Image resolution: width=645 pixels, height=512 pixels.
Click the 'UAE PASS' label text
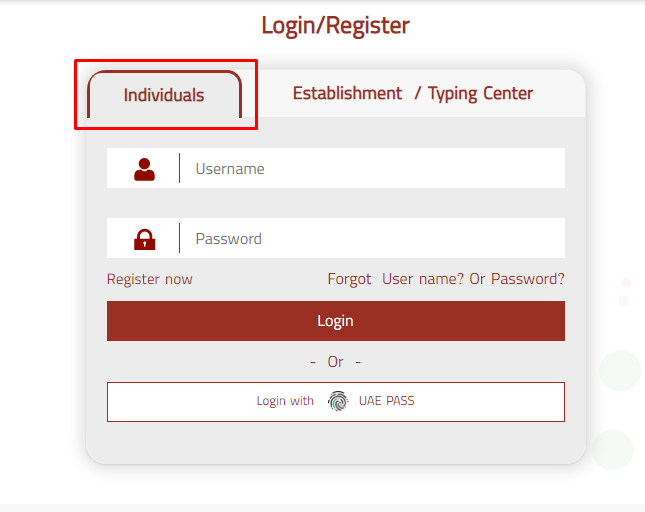[x=386, y=401]
